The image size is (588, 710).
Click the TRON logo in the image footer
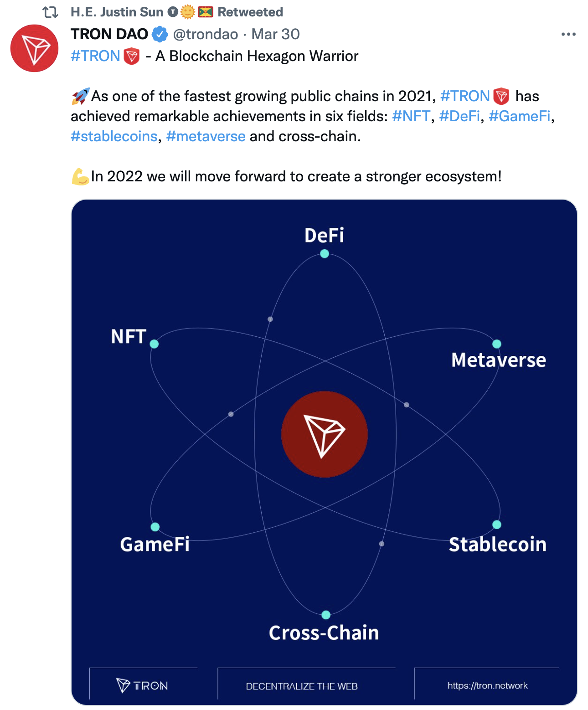pos(142,685)
